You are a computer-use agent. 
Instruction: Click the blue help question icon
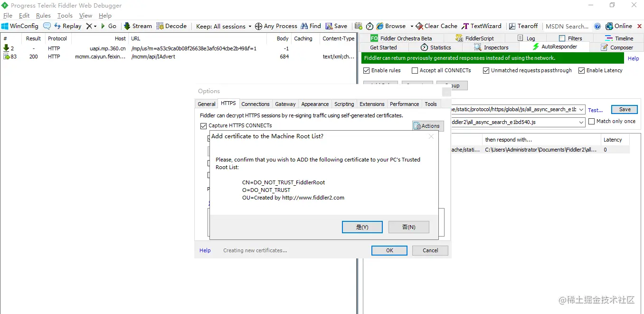[597, 26]
